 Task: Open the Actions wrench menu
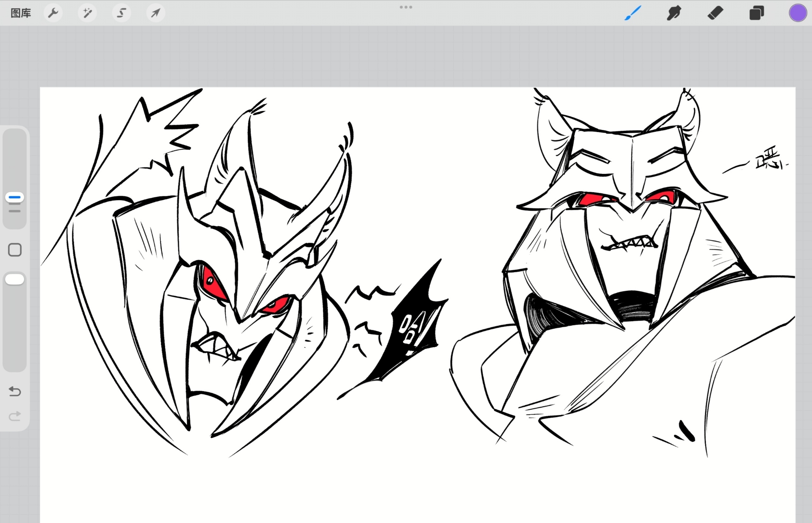tap(53, 13)
